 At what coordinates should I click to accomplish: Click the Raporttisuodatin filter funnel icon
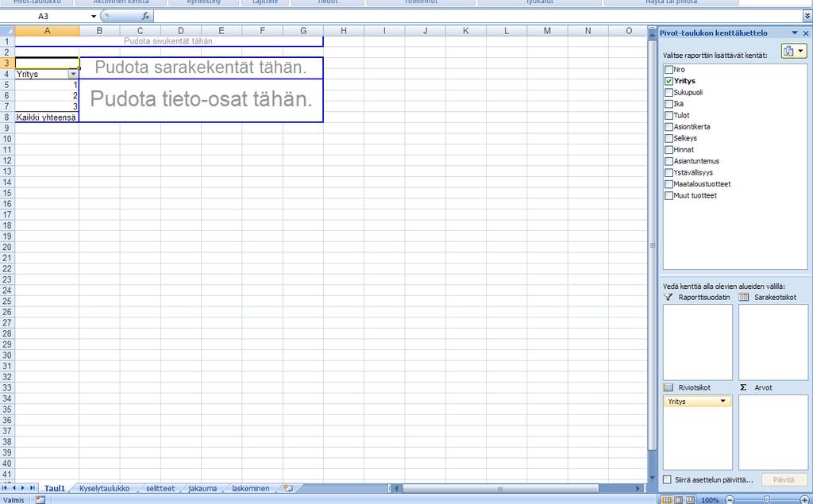point(669,297)
